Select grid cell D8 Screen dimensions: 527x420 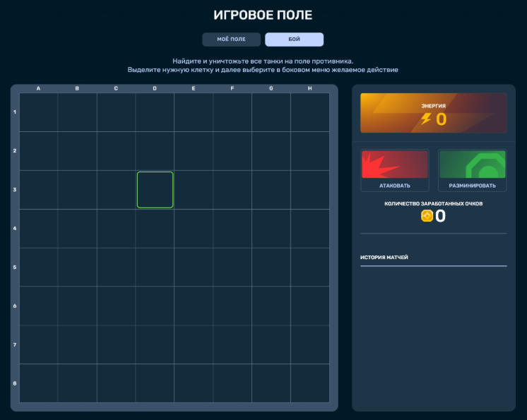155,383
